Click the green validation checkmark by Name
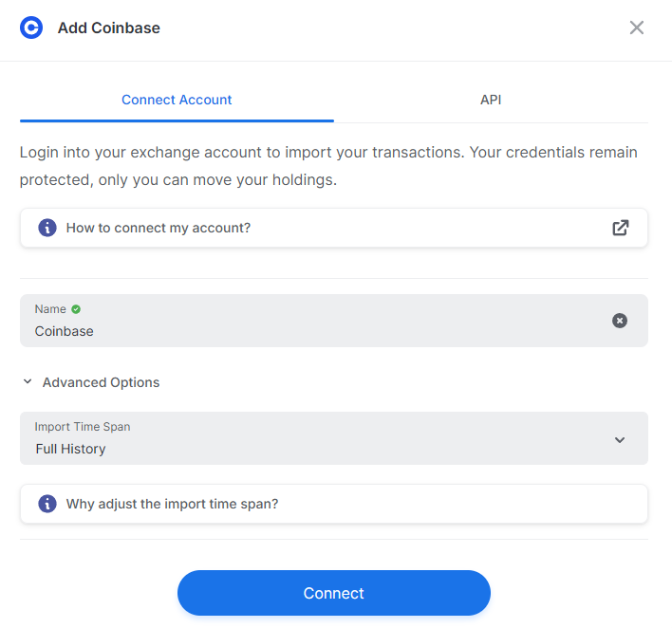This screenshot has height=628, width=672. 76,309
